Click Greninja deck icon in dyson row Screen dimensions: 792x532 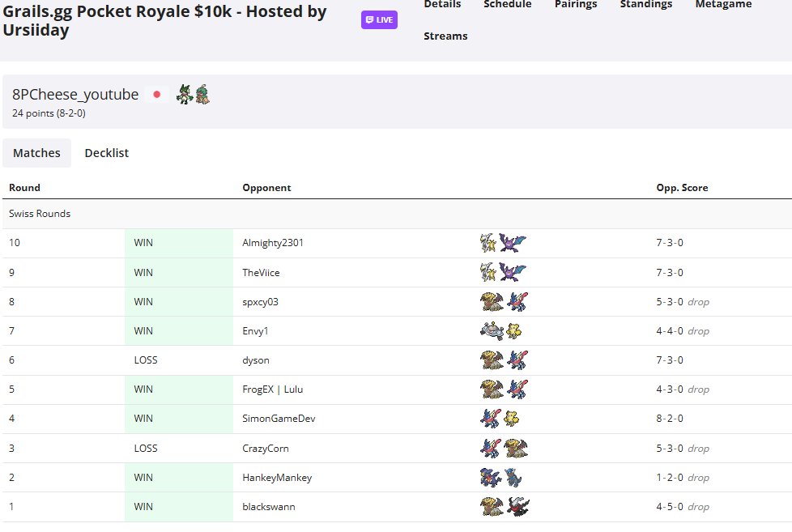click(x=517, y=360)
